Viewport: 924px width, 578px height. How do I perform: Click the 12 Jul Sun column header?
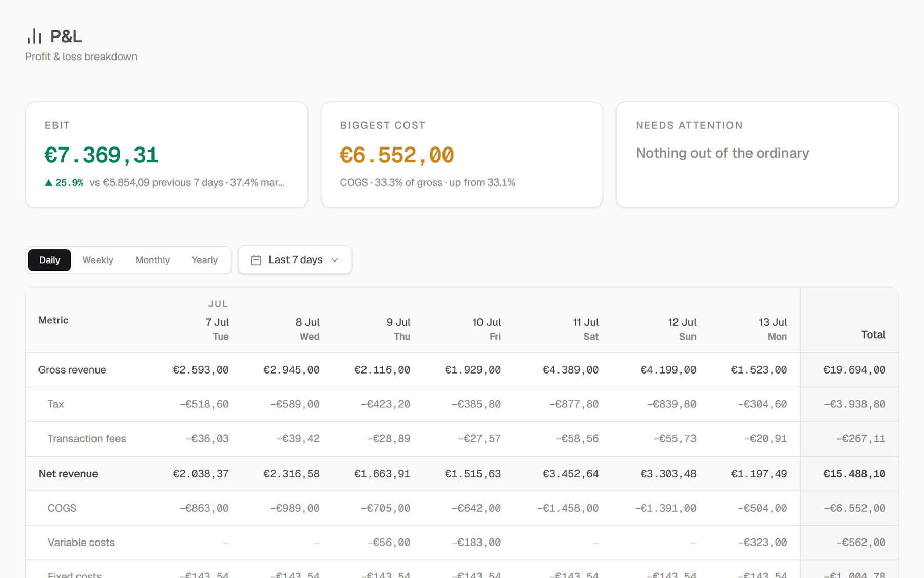(x=682, y=329)
